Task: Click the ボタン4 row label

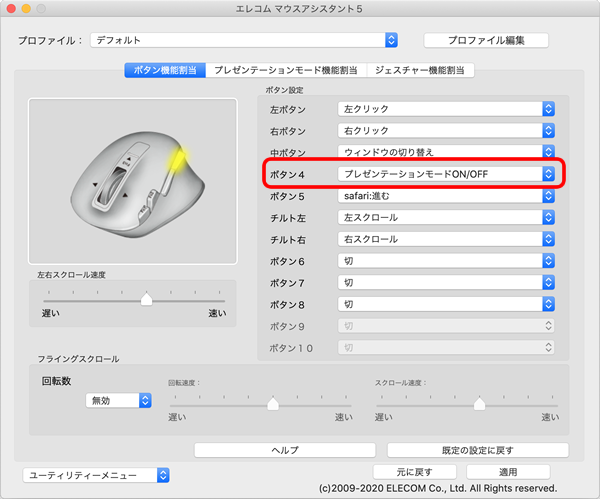Action: click(x=287, y=175)
